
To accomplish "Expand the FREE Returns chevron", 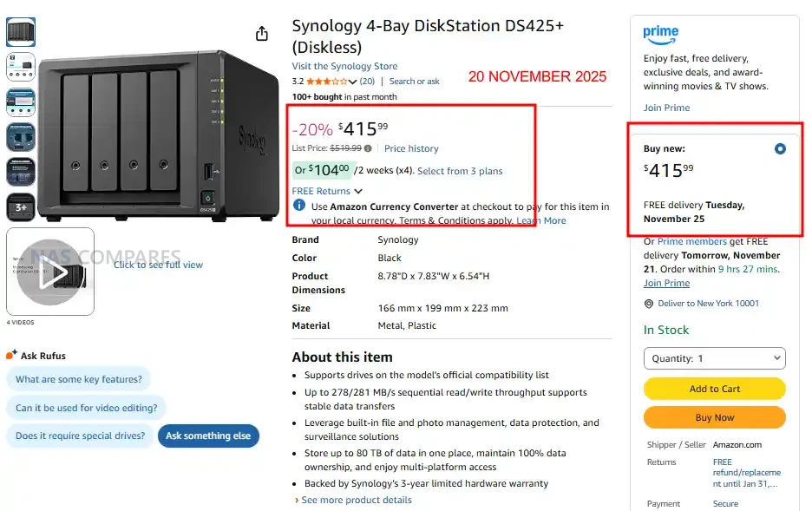I will (358, 192).
